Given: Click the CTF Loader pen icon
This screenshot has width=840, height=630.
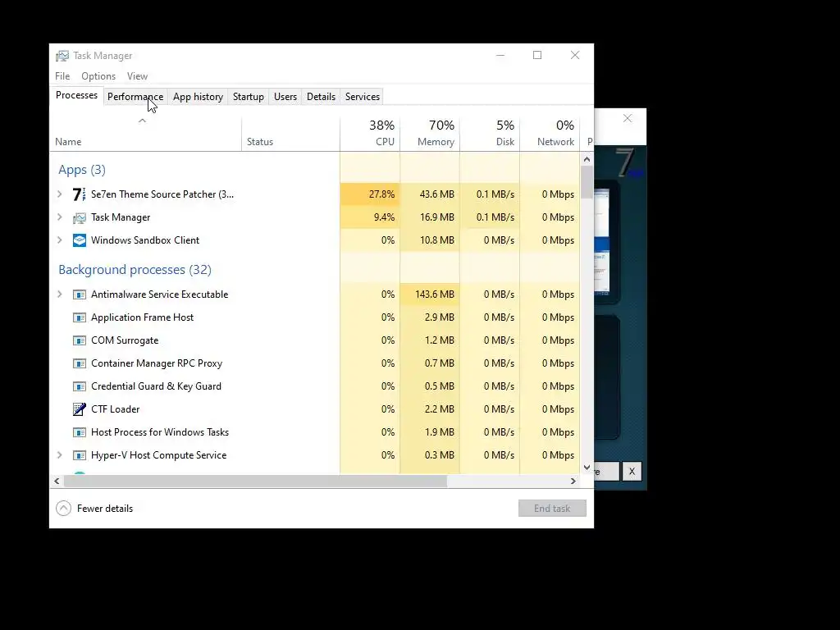Looking at the screenshot, I should coord(80,409).
